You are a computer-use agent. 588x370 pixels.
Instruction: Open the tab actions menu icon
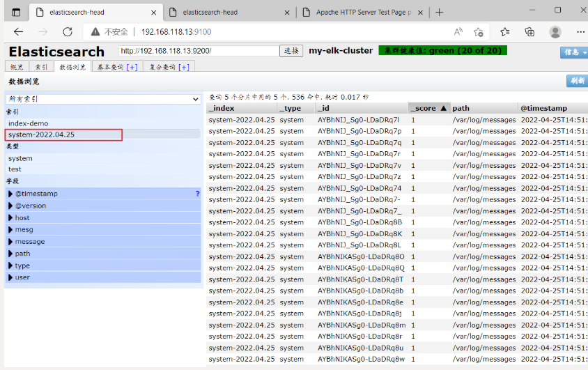[16, 13]
